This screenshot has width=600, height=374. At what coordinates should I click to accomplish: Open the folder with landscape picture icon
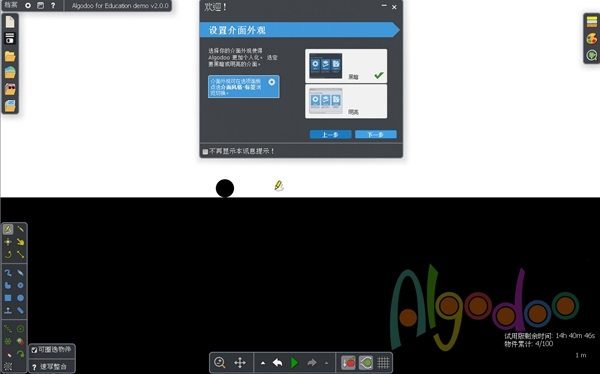click(x=10, y=72)
